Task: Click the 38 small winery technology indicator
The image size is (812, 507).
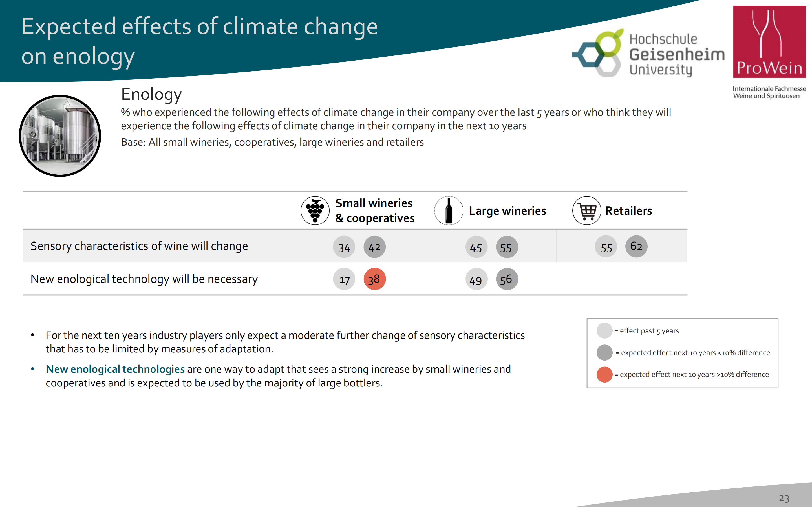Action: coord(374,280)
